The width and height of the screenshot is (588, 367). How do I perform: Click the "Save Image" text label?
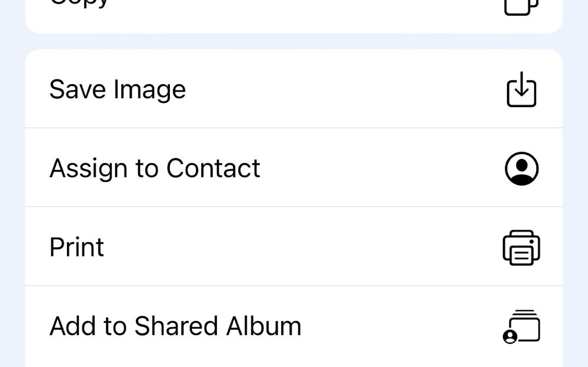point(118,89)
